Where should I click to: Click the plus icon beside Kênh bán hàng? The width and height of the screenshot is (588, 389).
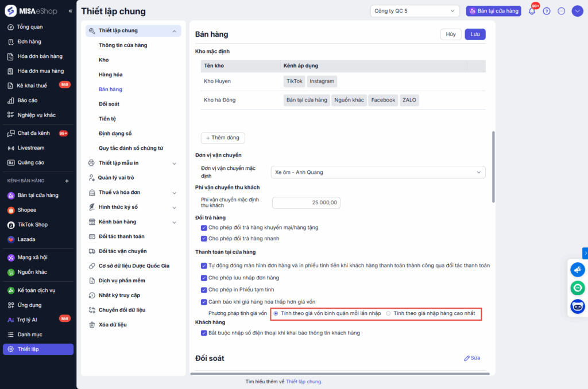pos(67,181)
